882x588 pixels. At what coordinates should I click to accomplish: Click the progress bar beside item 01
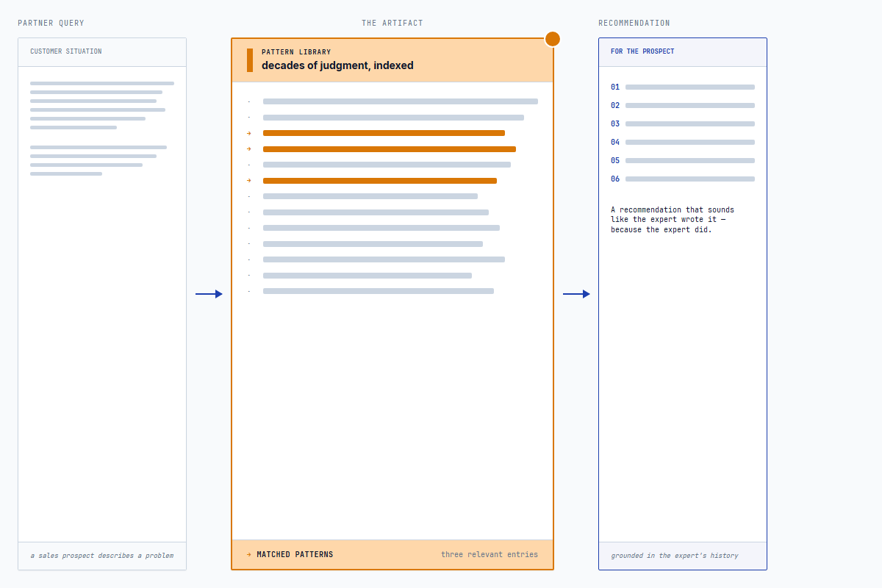[689, 87]
